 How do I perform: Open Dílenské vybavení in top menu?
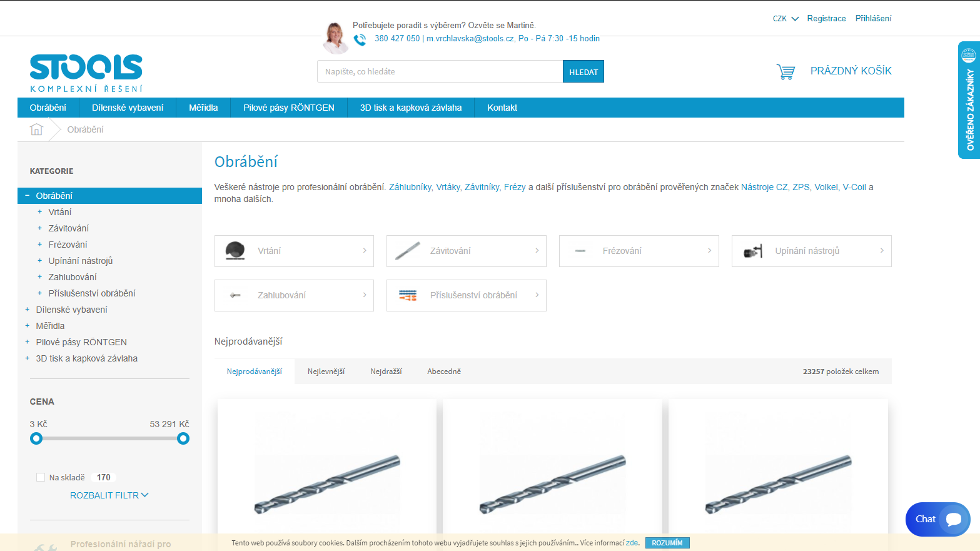(x=128, y=108)
